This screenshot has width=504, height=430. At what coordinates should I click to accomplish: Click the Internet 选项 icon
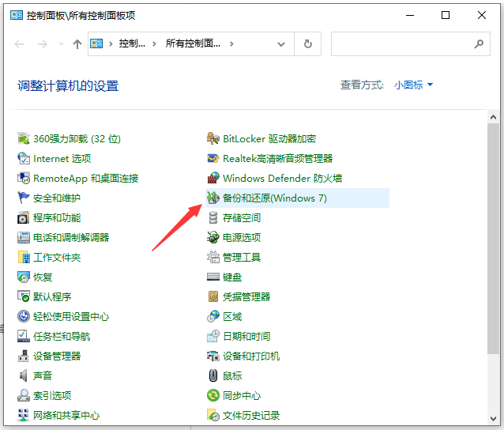click(24, 158)
